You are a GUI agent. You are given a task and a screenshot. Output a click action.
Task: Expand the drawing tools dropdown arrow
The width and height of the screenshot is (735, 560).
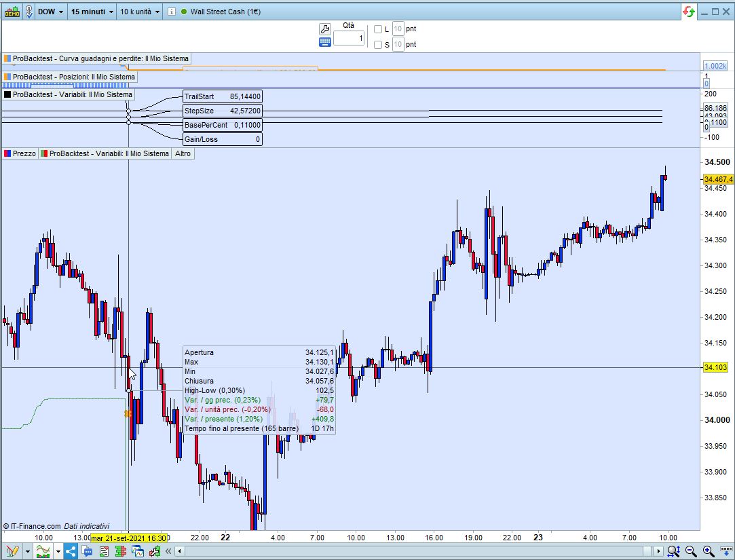(x=28, y=551)
